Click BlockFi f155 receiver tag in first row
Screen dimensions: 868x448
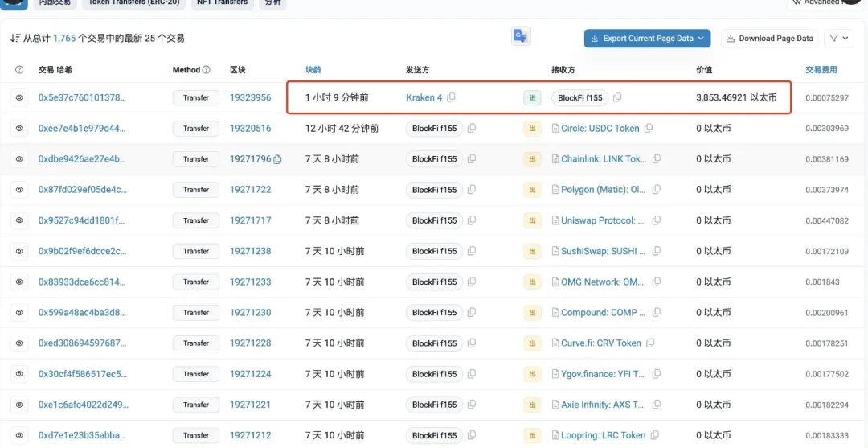pos(580,97)
